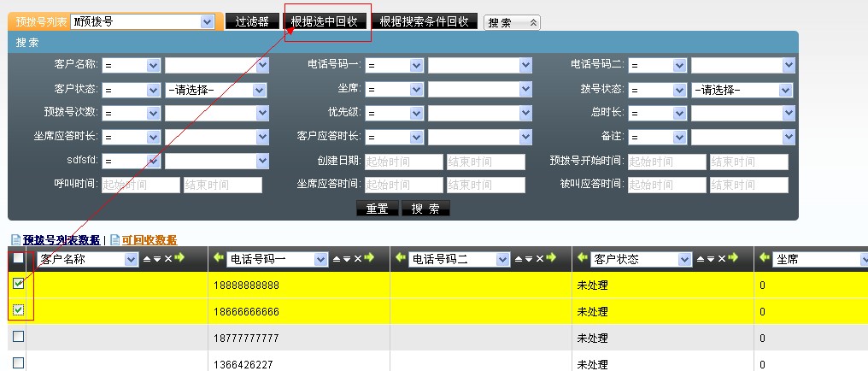The height and width of the screenshot is (371, 868).
Task: Click green left arrow in 坐席 column header
Action: pyautogui.click(x=763, y=259)
